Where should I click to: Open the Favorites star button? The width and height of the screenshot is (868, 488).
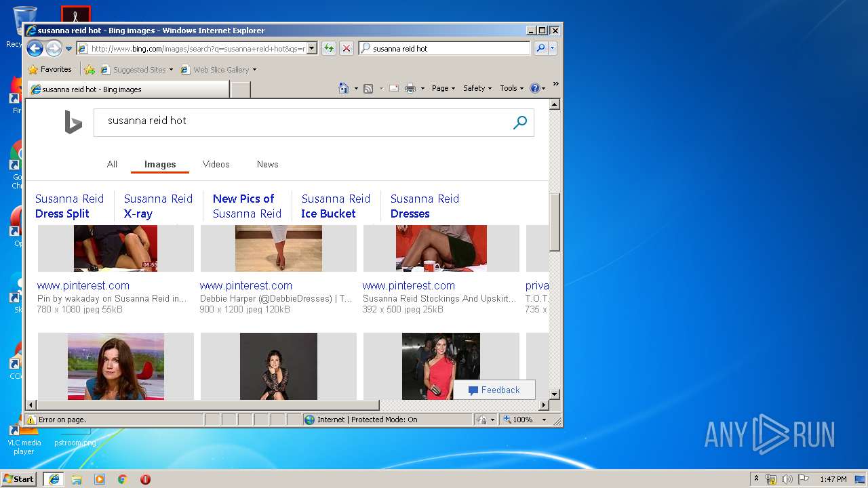[50, 69]
